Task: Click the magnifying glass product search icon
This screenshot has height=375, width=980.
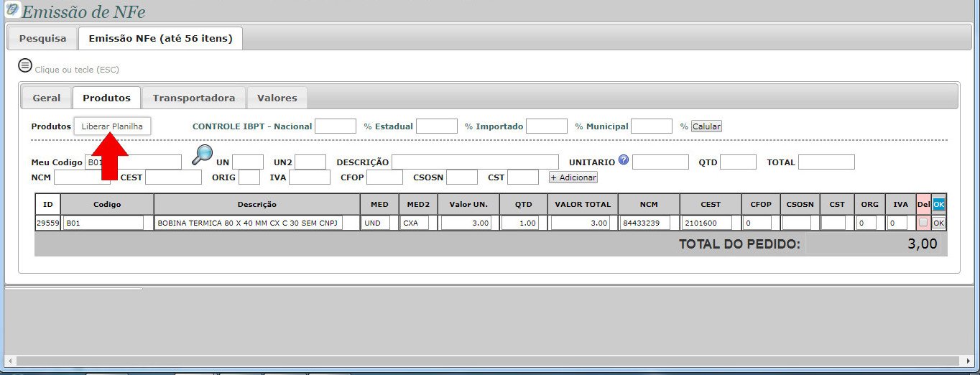Action: tap(202, 154)
